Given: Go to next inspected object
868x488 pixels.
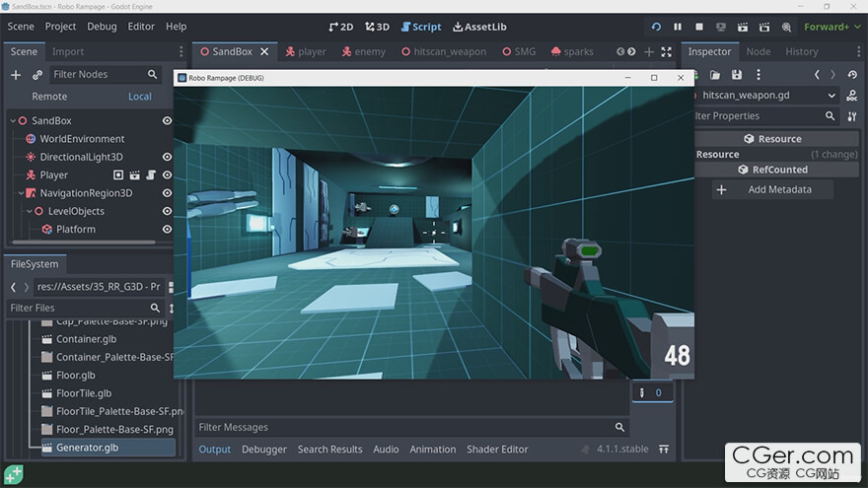Looking at the screenshot, I should point(832,75).
